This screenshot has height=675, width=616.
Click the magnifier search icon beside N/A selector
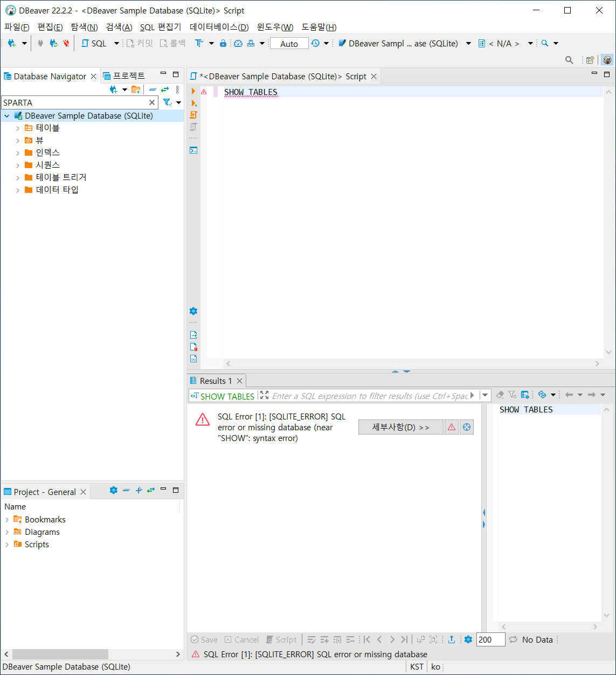click(545, 43)
